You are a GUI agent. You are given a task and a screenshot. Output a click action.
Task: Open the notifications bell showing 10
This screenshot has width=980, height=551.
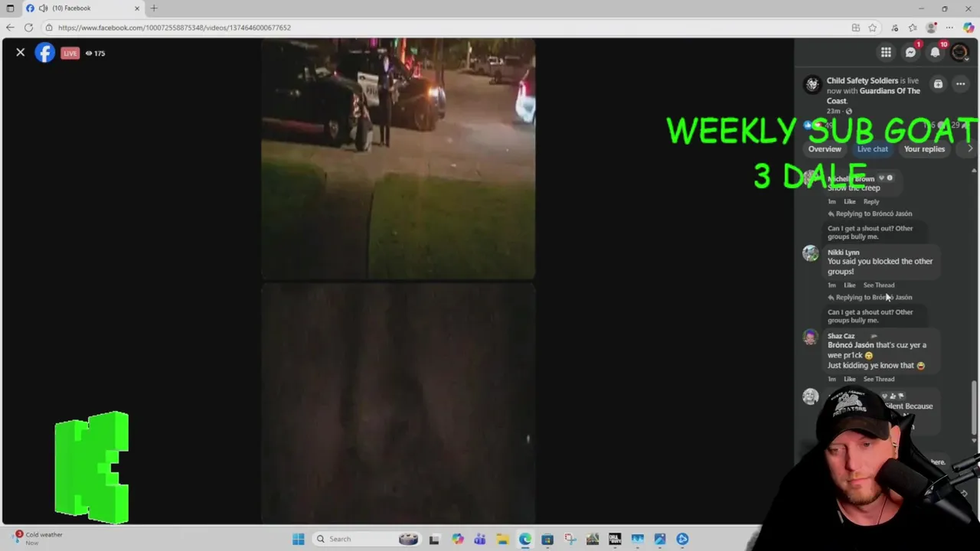(x=935, y=52)
